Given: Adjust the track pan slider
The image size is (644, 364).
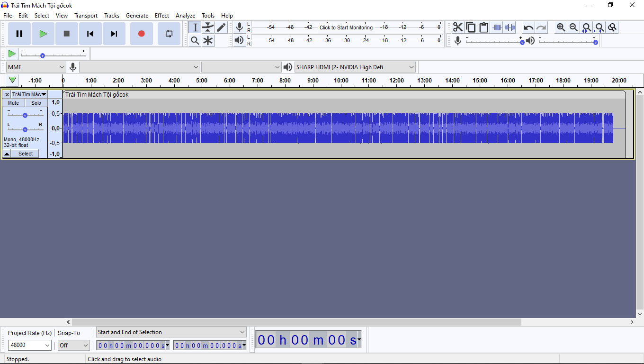Looking at the screenshot, I should click(x=25, y=128).
